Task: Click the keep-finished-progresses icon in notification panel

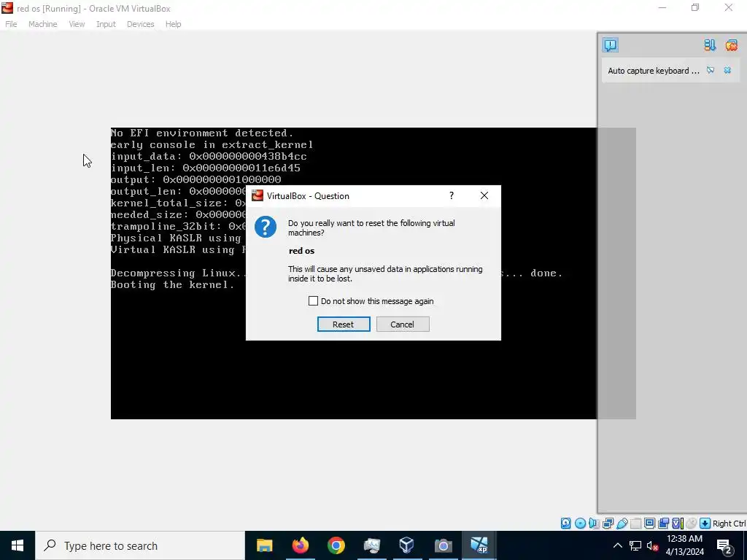Action: tap(710, 45)
